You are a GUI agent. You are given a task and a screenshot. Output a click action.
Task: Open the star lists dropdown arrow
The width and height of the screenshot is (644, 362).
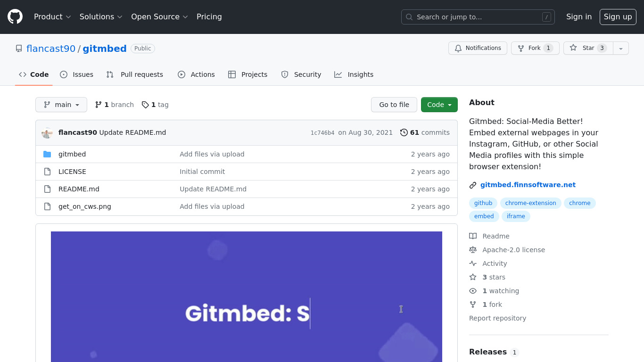click(621, 48)
